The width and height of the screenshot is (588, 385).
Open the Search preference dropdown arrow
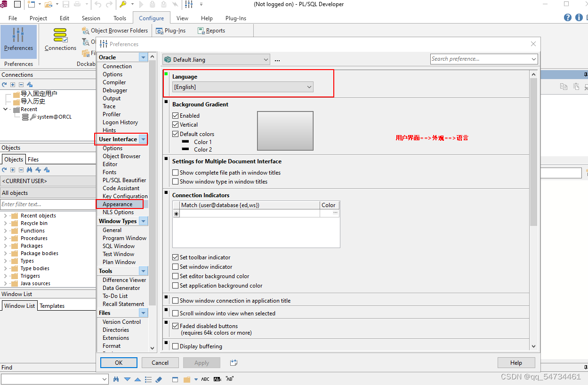[533, 59]
